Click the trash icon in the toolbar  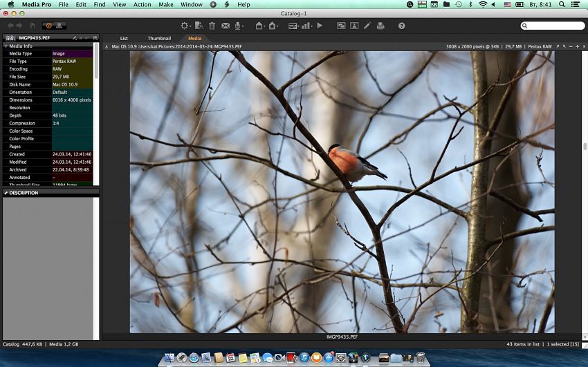pos(212,26)
